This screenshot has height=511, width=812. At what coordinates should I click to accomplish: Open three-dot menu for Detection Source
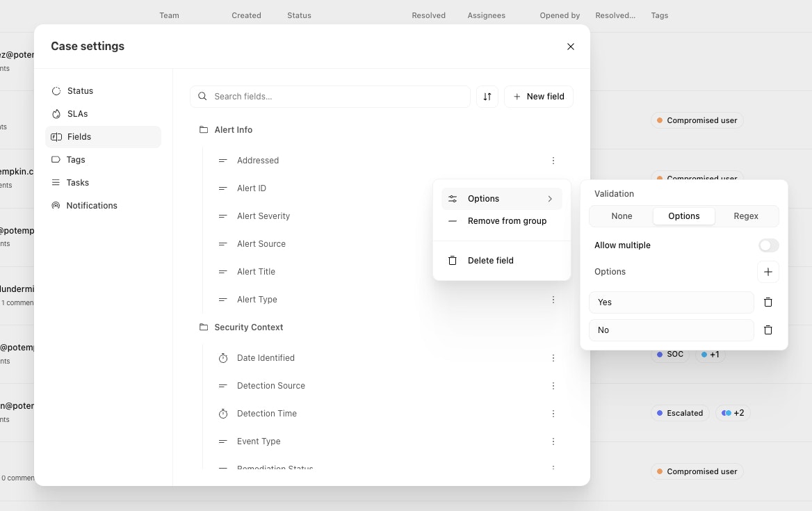tap(553, 386)
